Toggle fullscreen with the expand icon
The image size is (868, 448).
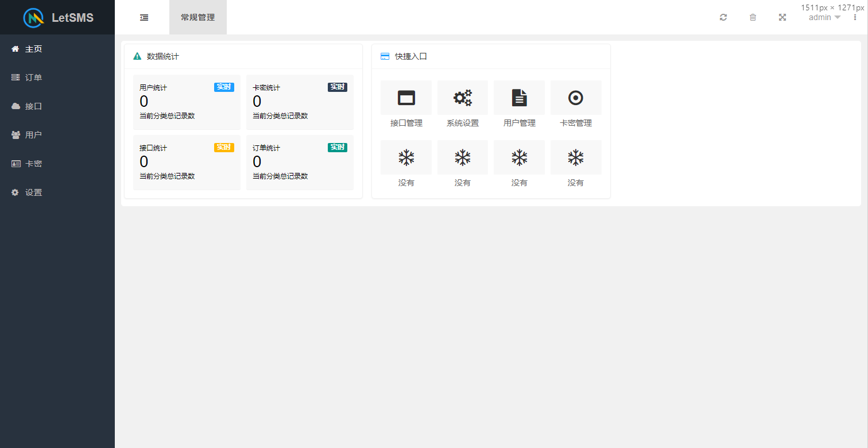pyautogui.click(x=782, y=17)
